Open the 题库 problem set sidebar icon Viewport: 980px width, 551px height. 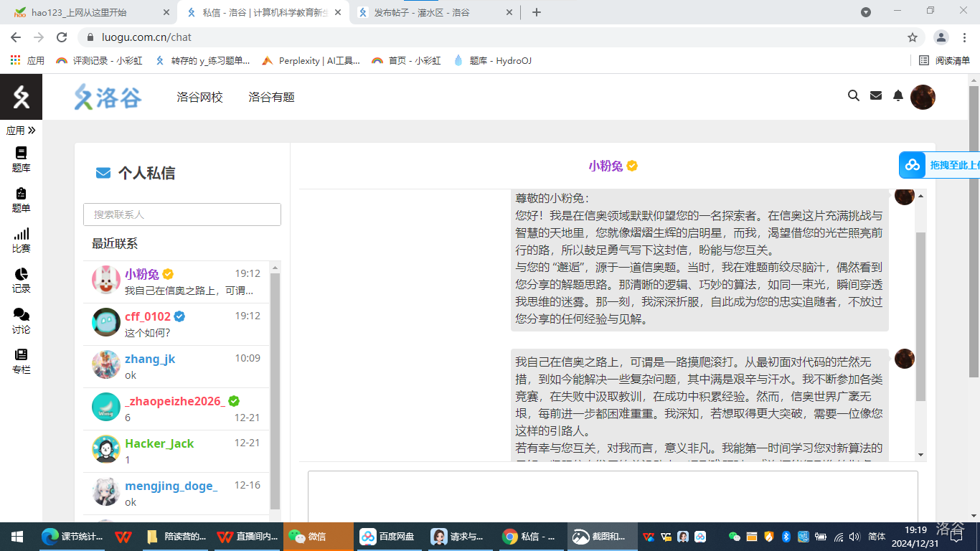point(21,159)
